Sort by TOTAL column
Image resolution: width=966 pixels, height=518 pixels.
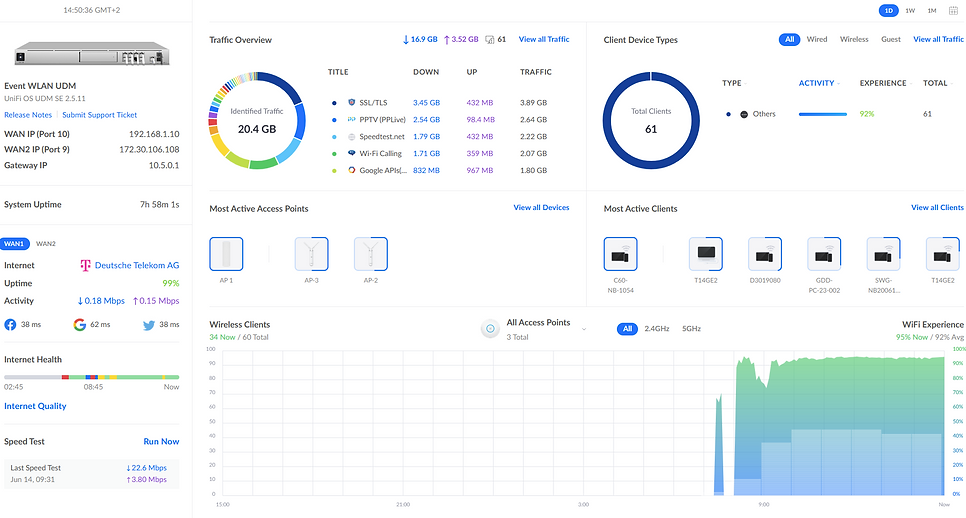(938, 83)
